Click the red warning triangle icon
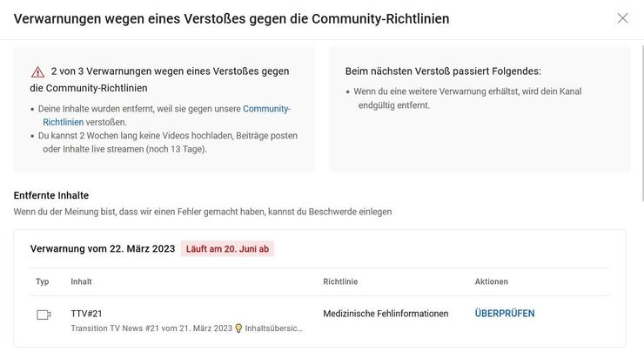Viewport: 644px width, 352px height. 37,72
